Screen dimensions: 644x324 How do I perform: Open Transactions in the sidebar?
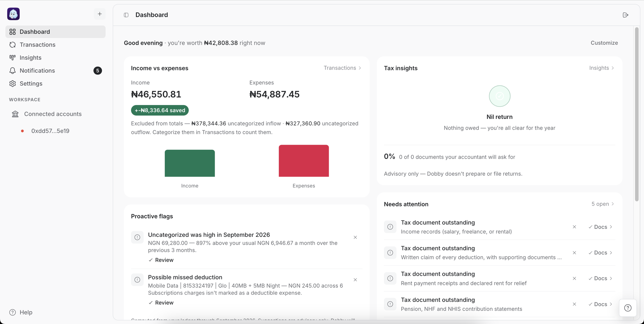coord(55,45)
